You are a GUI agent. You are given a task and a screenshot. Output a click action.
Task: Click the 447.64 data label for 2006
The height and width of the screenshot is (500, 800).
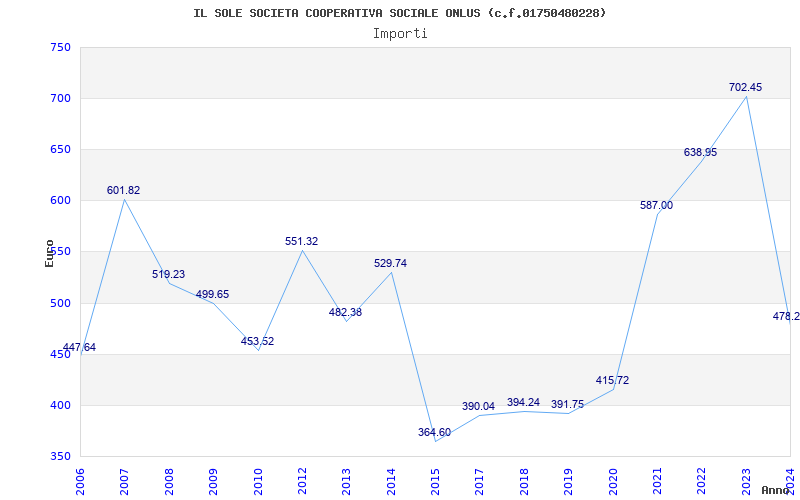pos(79,347)
